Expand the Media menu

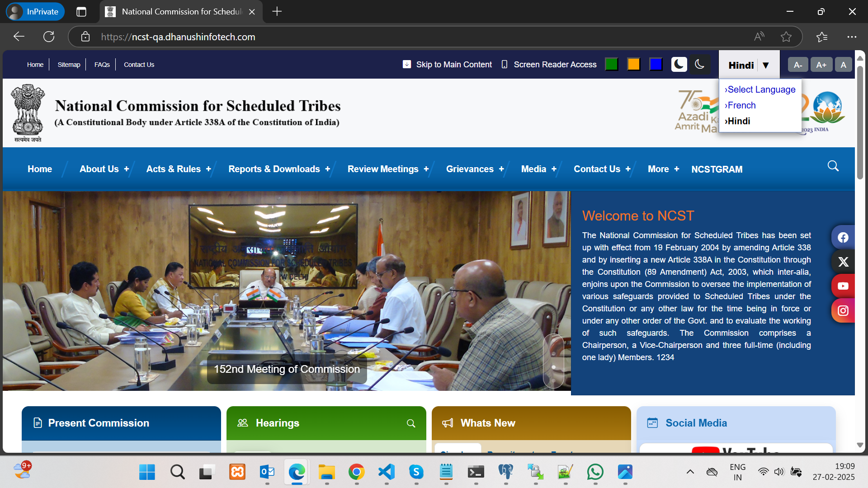(539, 169)
